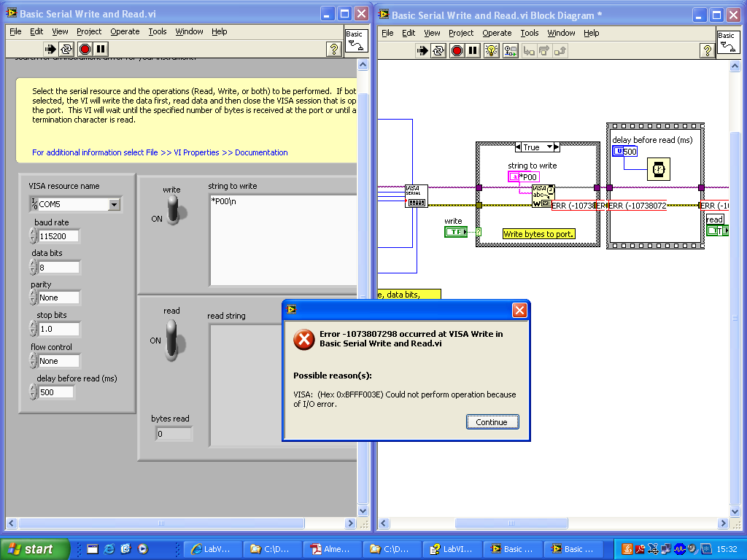
Task: Open Project menu in Block Diagram window
Action: [x=461, y=33]
